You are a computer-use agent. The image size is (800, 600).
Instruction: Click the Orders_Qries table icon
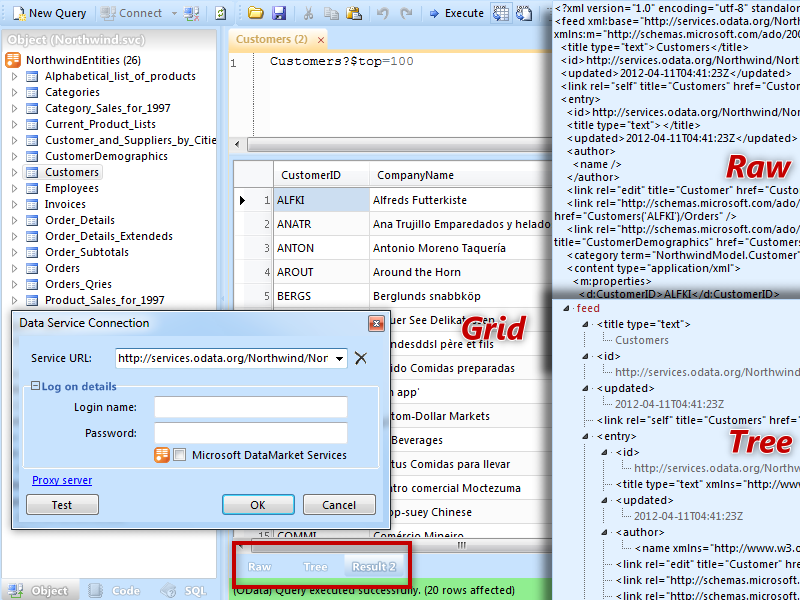[32, 284]
